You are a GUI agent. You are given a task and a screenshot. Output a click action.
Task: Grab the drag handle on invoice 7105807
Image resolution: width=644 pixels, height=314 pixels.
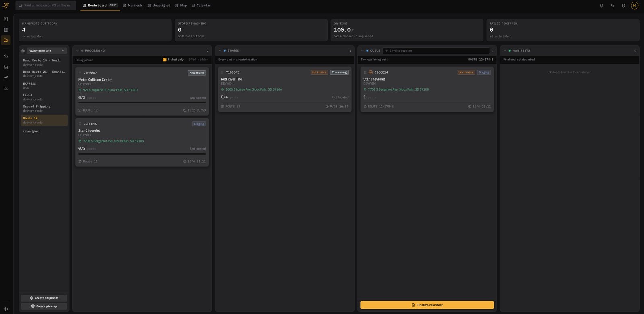point(80,73)
